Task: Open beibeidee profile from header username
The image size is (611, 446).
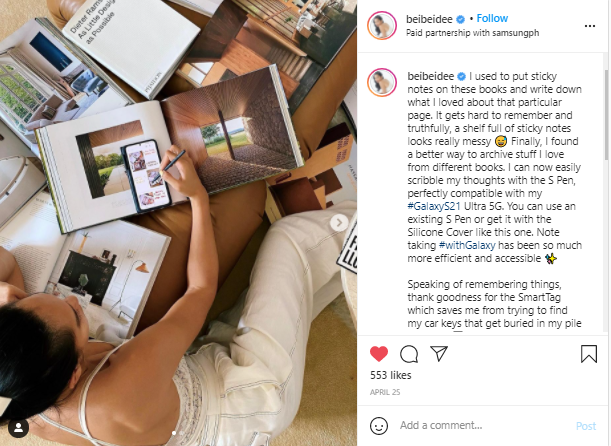Action: 429,19
